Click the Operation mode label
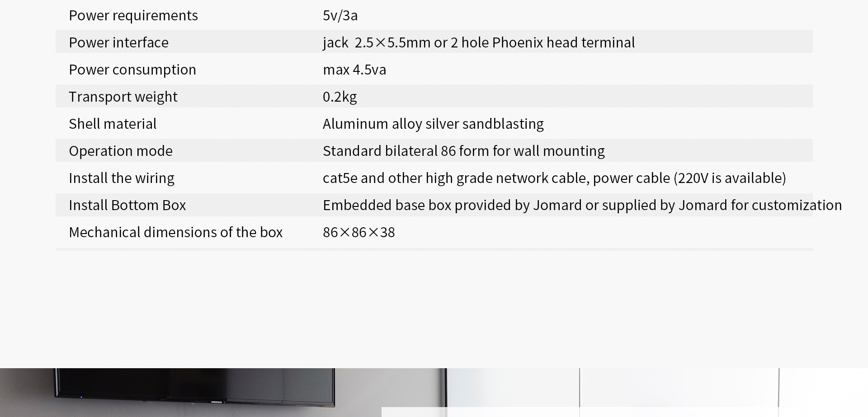 click(121, 151)
